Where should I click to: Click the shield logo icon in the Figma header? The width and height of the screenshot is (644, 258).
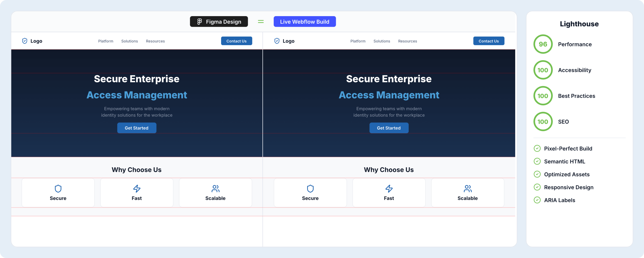coord(24,41)
